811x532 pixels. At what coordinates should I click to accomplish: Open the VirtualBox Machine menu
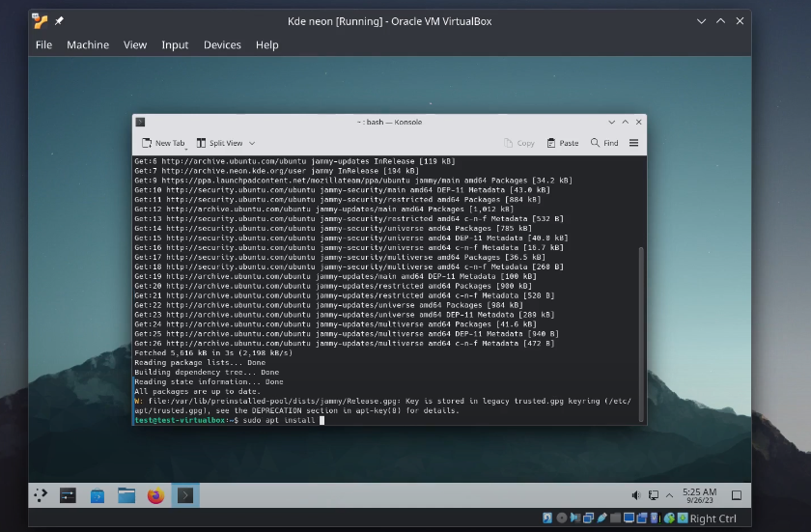87,44
